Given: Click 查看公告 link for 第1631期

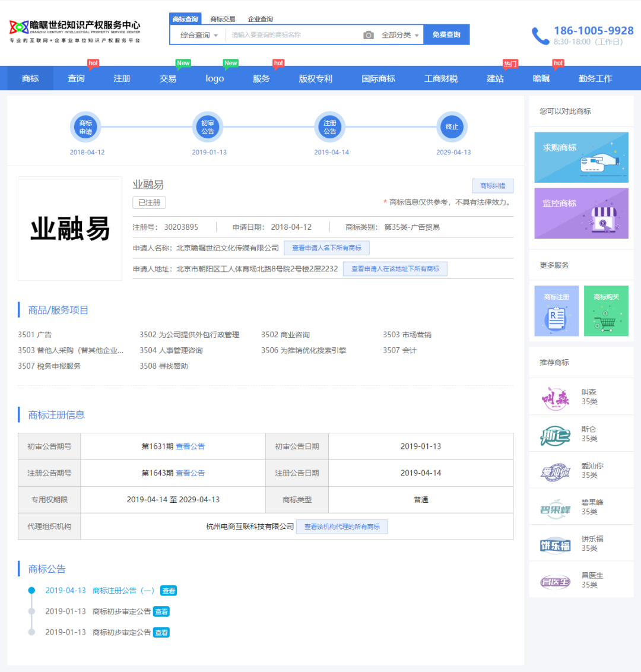Looking at the screenshot, I should click(190, 446).
